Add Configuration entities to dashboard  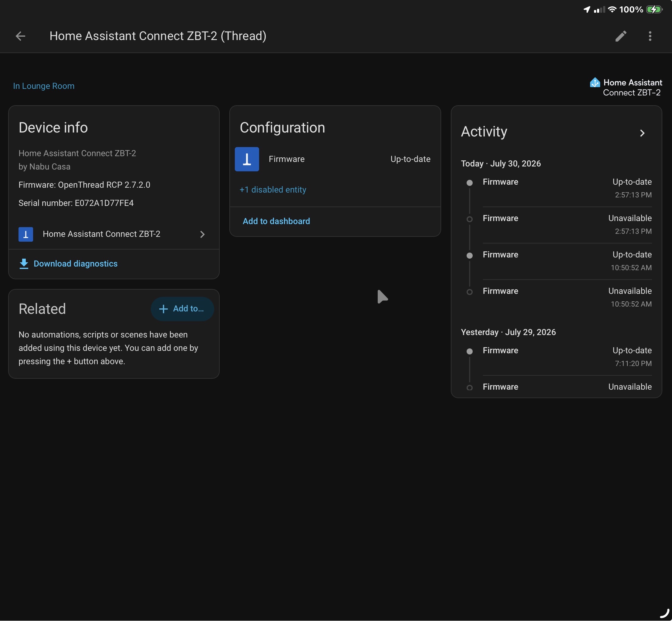(x=276, y=221)
